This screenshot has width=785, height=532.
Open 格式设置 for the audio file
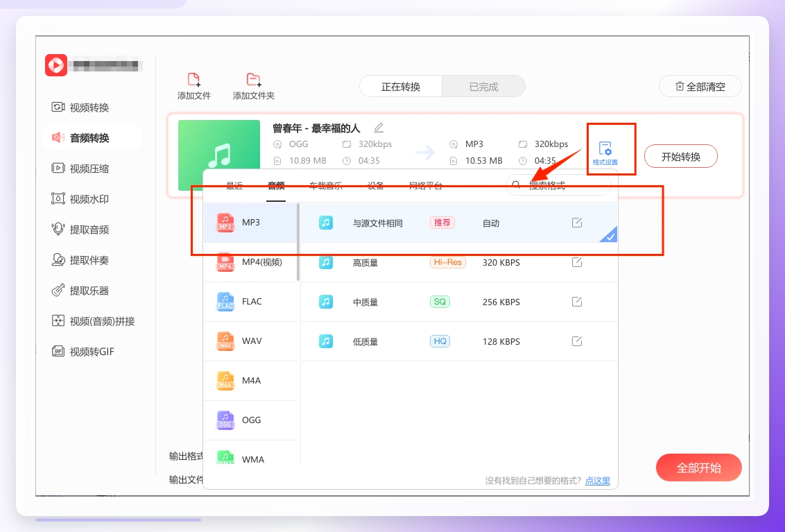605,153
